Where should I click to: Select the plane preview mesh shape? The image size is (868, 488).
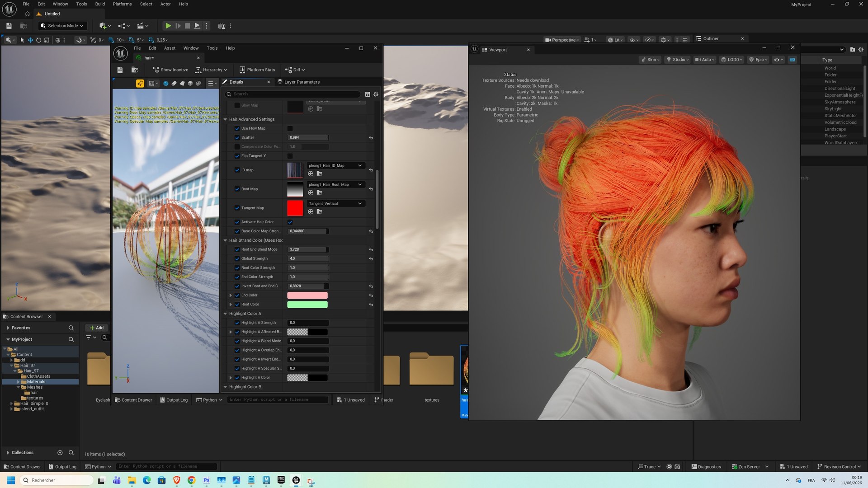pos(182,83)
